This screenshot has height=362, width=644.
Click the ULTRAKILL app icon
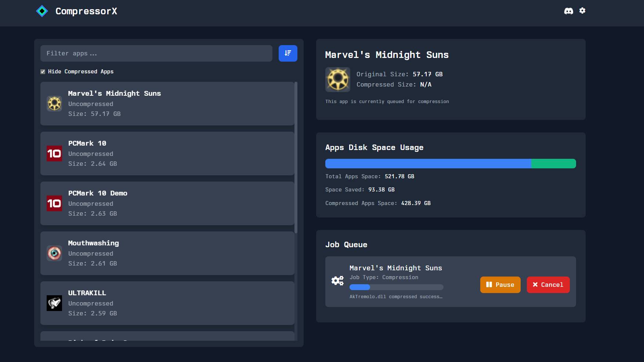point(54,303)
